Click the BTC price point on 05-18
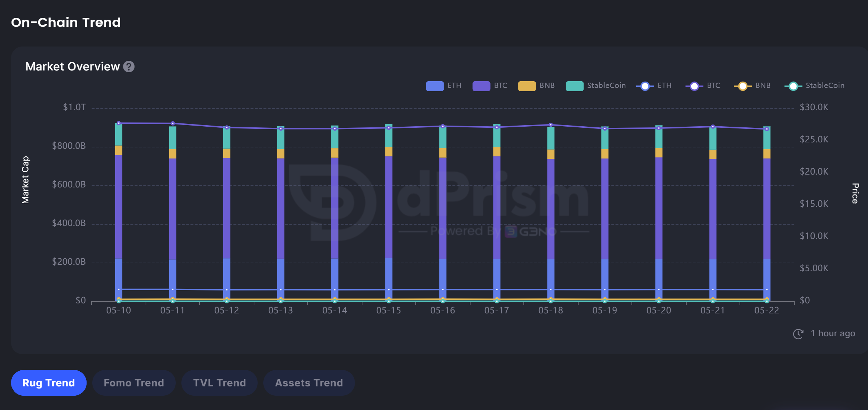This screenshot has height=410, width=868. (551, 125)
